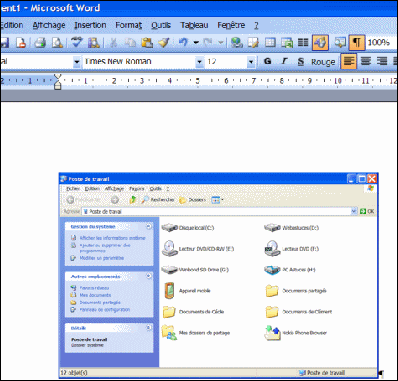The image size is (398, 381).
Task: Open address bar dropdown in Poste de travail
Action: pyautogui.click(x=354, y=211)
